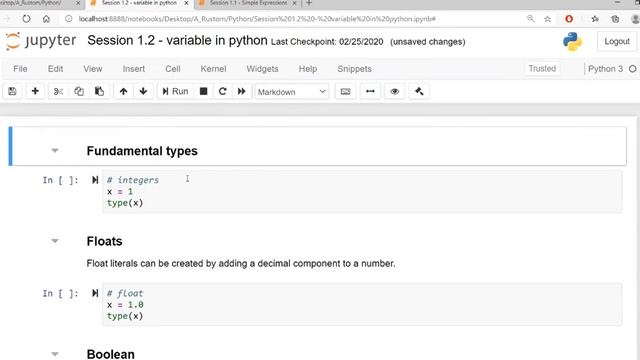Open command palette keyboard icon
The image size is (640, 360).
[x=345, y=91]
